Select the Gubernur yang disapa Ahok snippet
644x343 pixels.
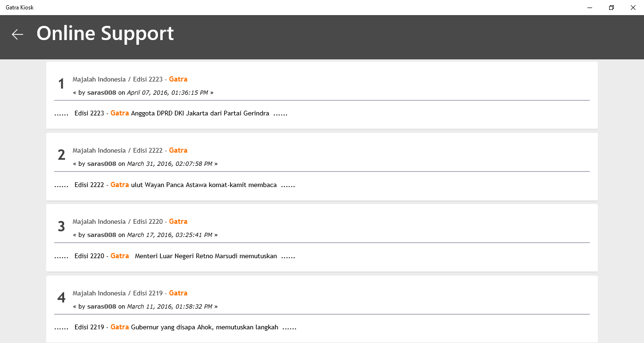click(204, 327)
